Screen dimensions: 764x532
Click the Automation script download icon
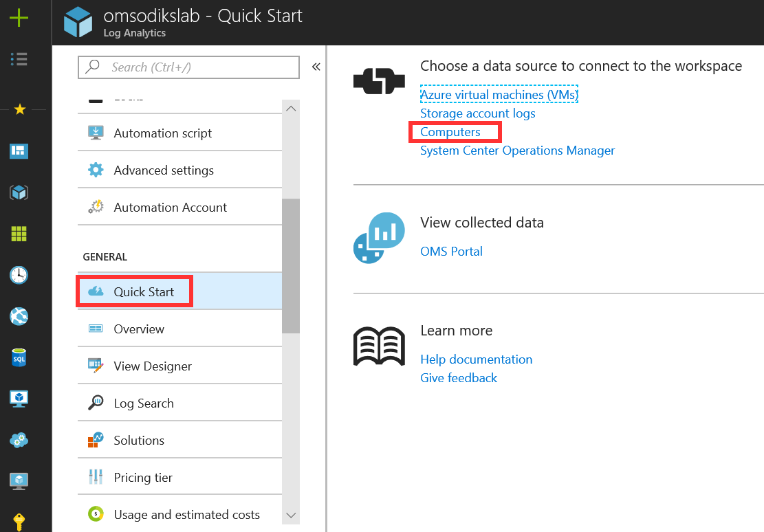click(x=96, y=133)
